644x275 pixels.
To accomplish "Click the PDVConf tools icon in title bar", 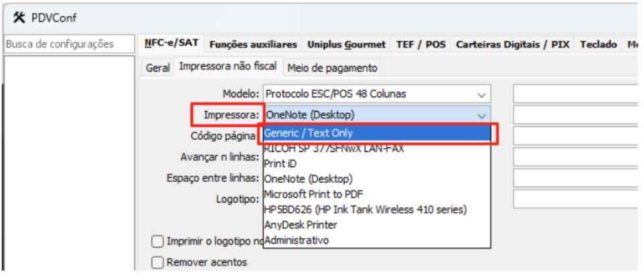I will click(19, 17).
